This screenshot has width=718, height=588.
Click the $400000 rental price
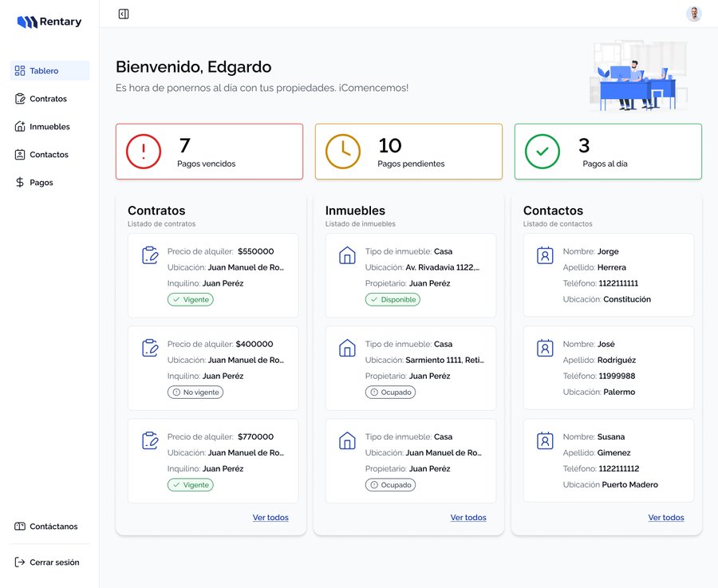pyautogui.click(x=254, y=344)
